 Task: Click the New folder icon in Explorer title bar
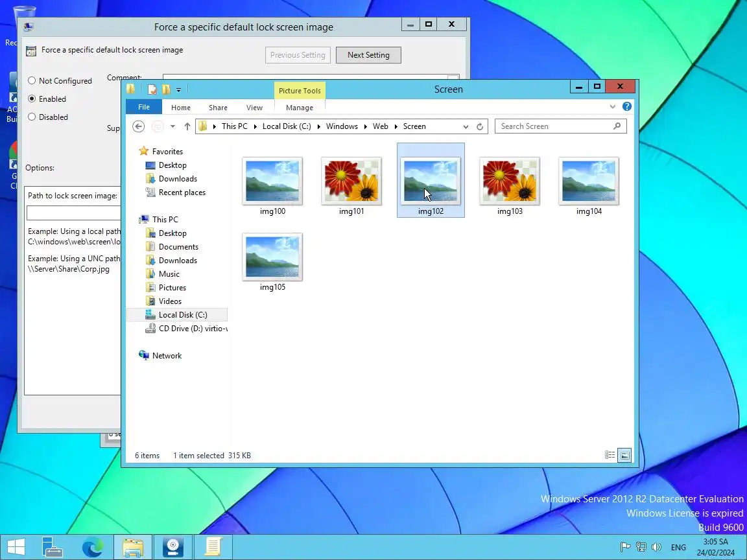pos(166,89)
